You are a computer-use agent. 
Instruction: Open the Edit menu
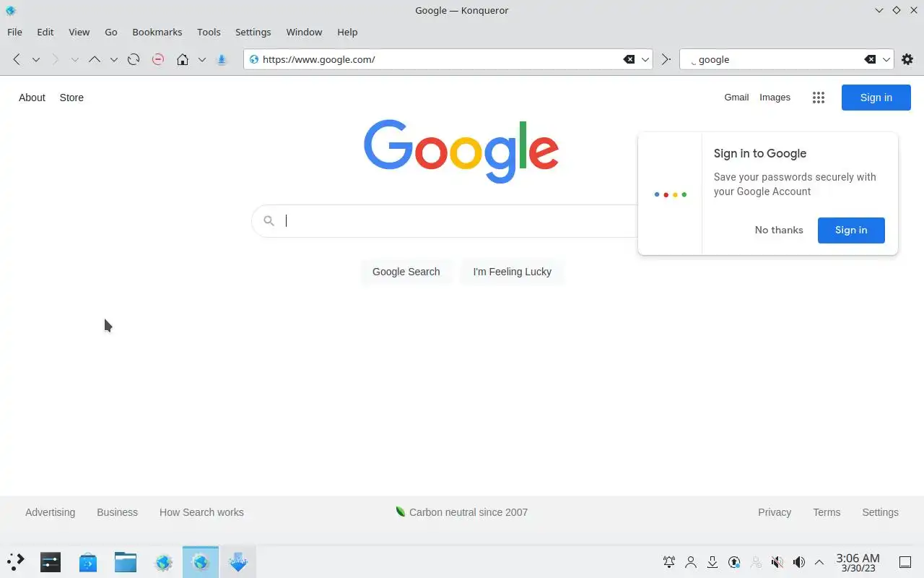click(45, 32)
